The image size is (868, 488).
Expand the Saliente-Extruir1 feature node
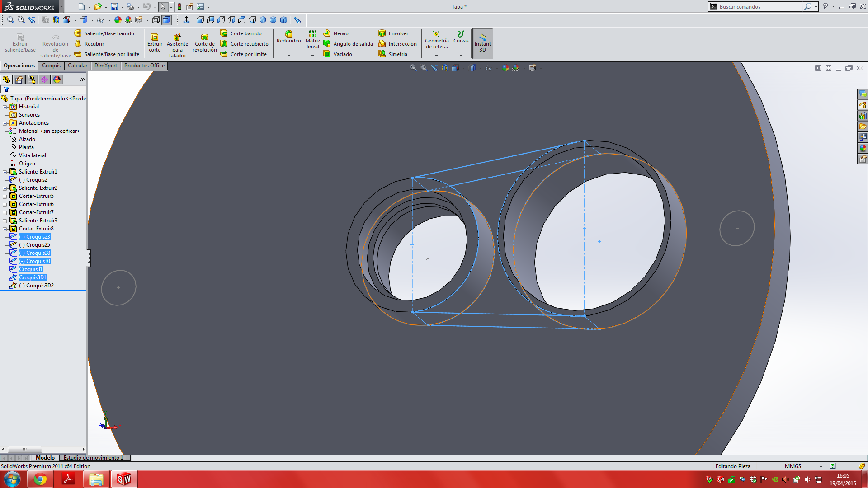(x=5, y=172)
